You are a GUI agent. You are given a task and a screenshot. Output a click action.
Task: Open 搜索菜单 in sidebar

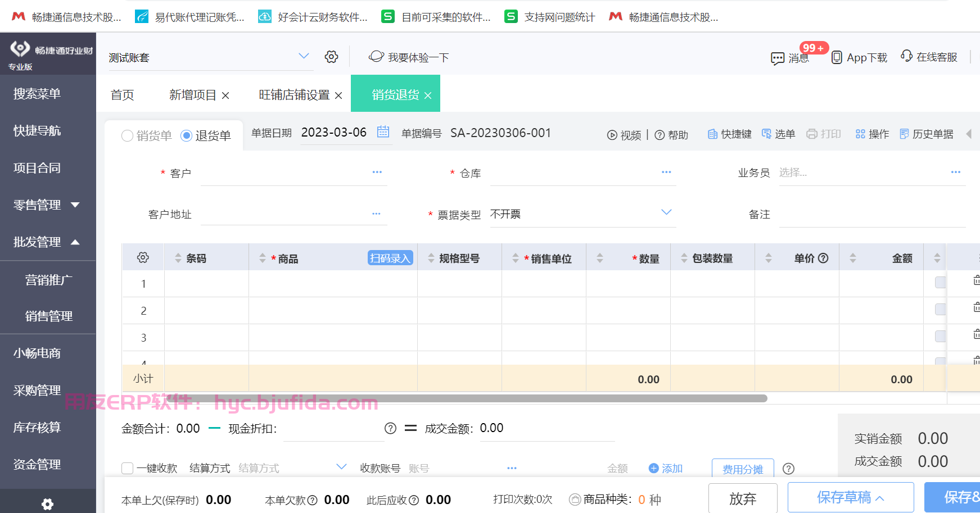click(37, 94)
